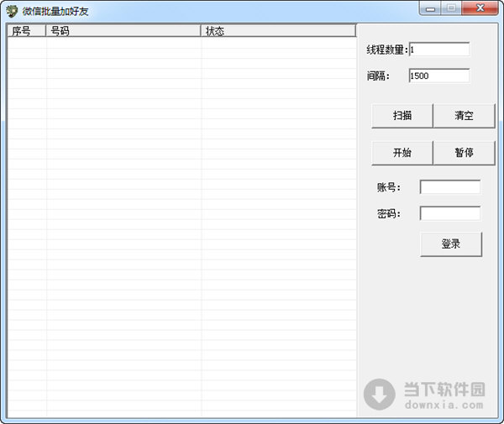Click the 登录 (login) button

tap(451, 244)
